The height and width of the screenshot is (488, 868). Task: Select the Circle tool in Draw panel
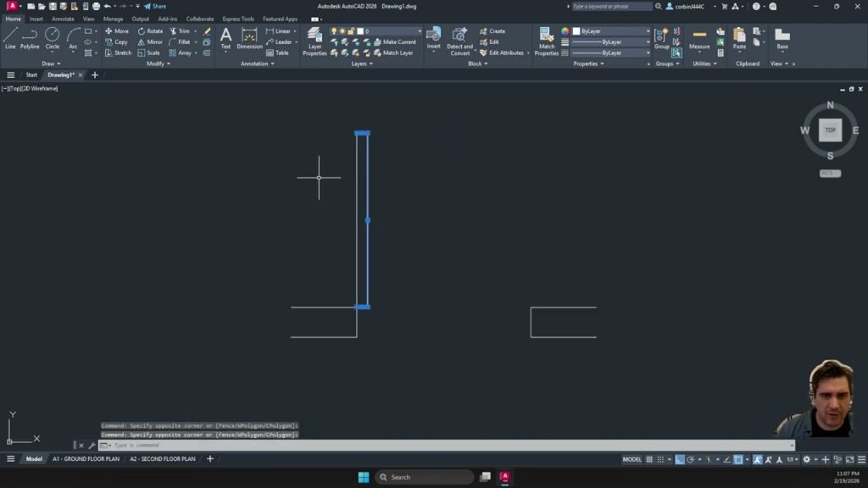(x=53, y=37)
